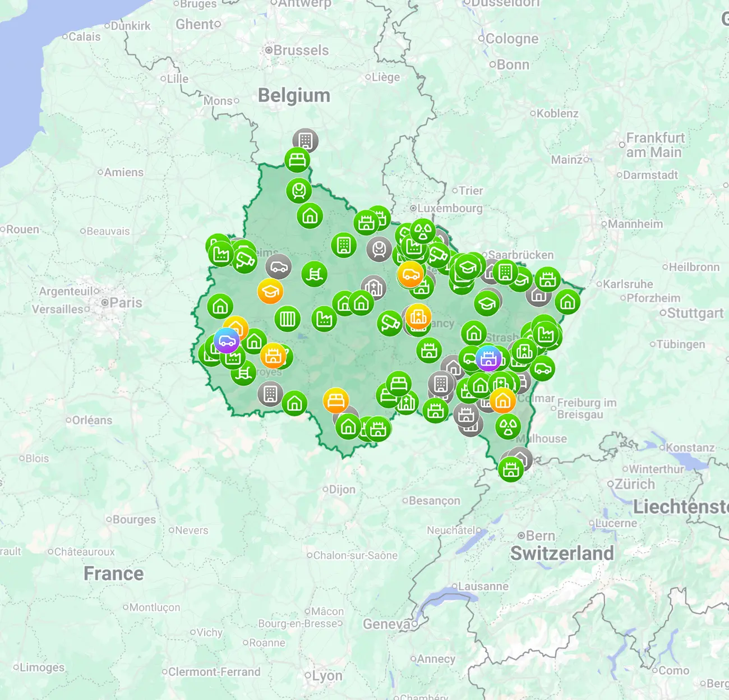Select the nuclear plant marker near Metz
This screenshot has height=700, width=729.
click(x=422, y=231)
